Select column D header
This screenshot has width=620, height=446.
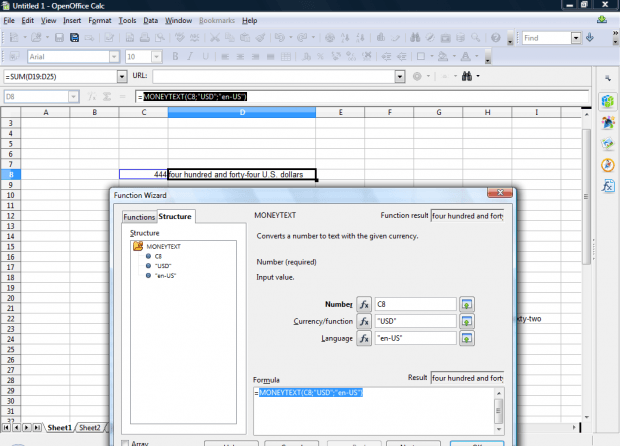[242, 112]
